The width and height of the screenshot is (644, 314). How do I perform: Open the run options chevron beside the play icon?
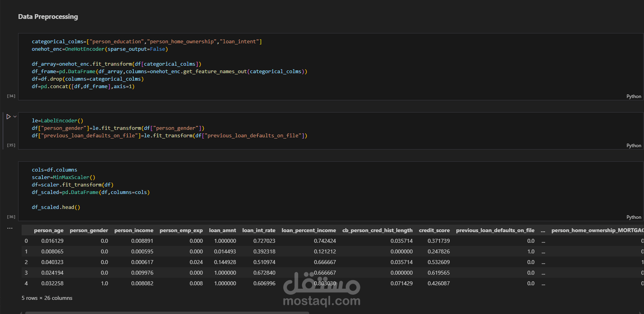click(15, 116)
